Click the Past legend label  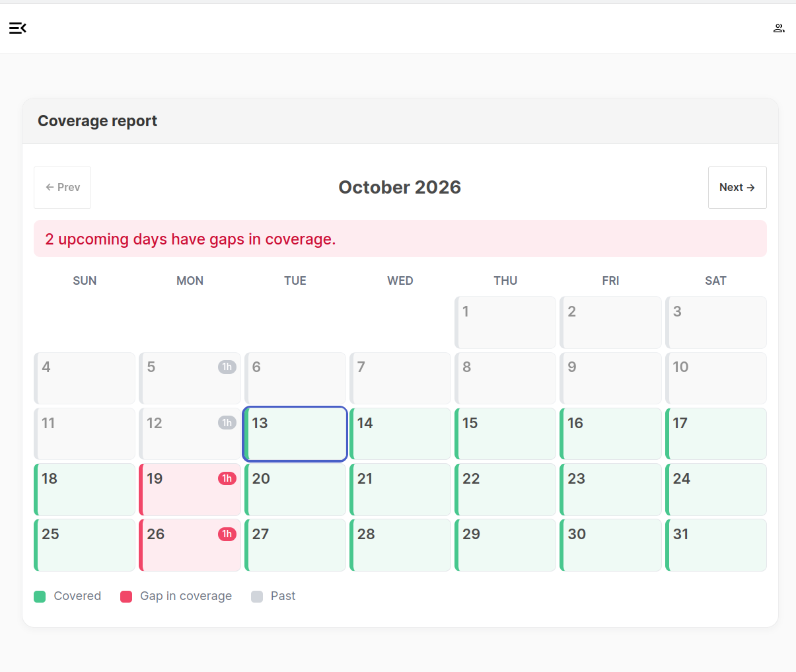283,596
